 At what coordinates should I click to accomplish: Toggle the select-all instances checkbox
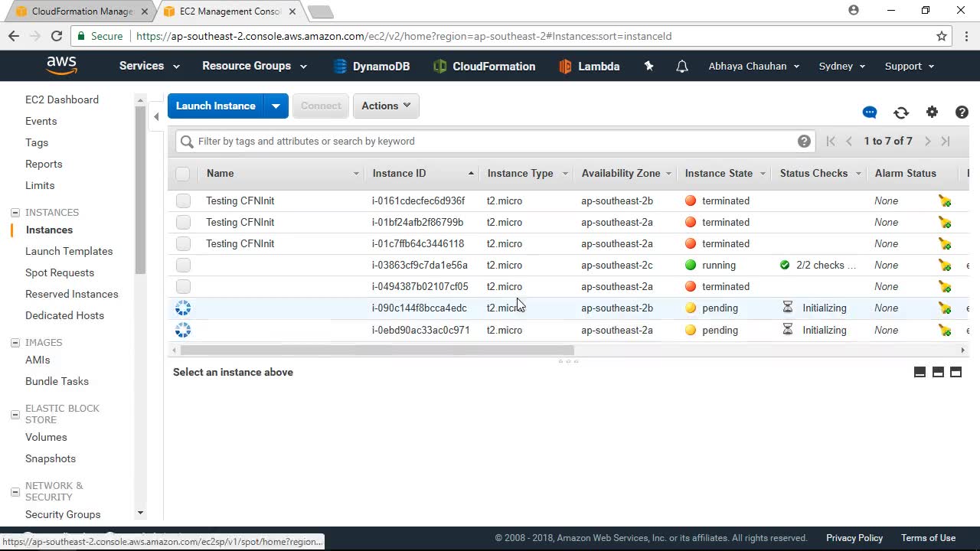click(182, 174)
